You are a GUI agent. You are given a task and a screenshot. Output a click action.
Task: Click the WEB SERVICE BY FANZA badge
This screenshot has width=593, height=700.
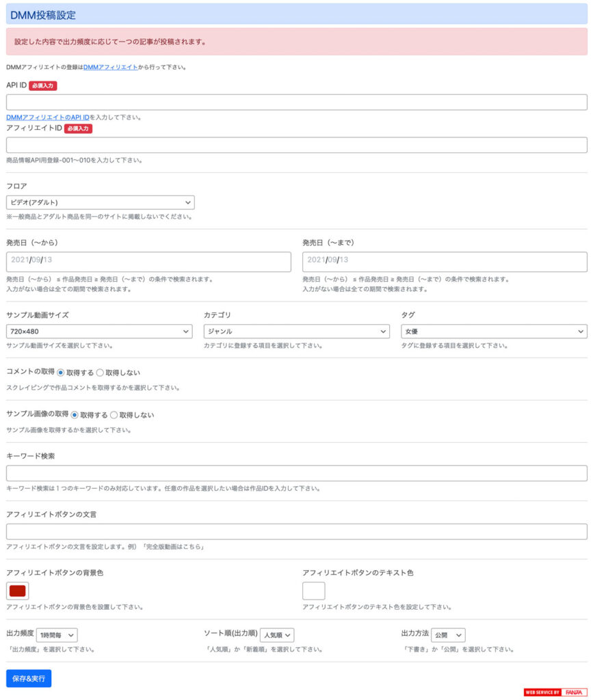click(555, 692)
